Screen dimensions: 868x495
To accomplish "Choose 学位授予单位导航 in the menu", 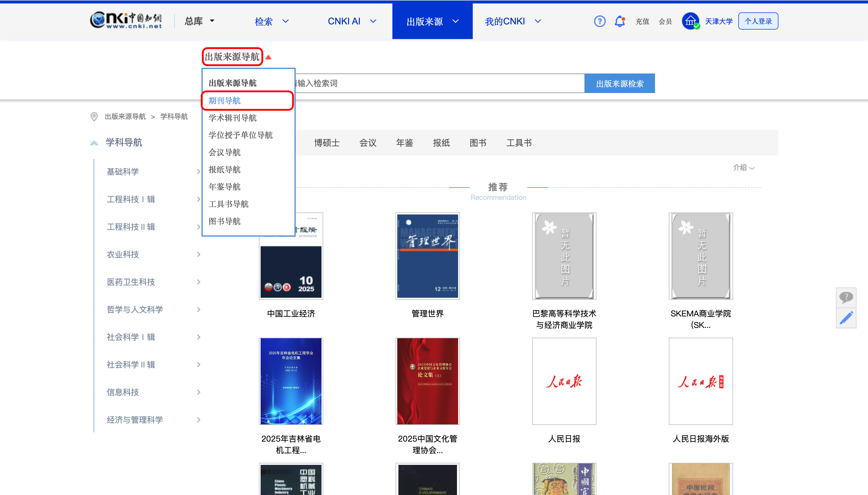I will 240,135.
